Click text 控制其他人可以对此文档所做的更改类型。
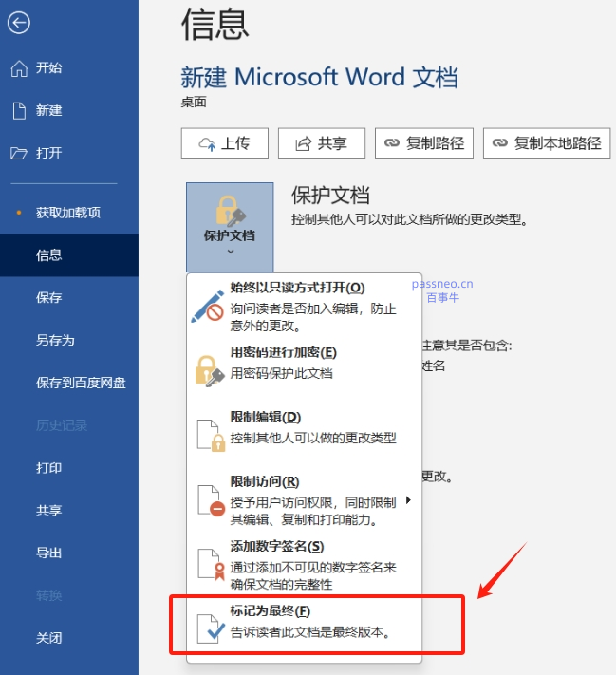616x675 pixels. pyautogui.click(x=409, y=219)
